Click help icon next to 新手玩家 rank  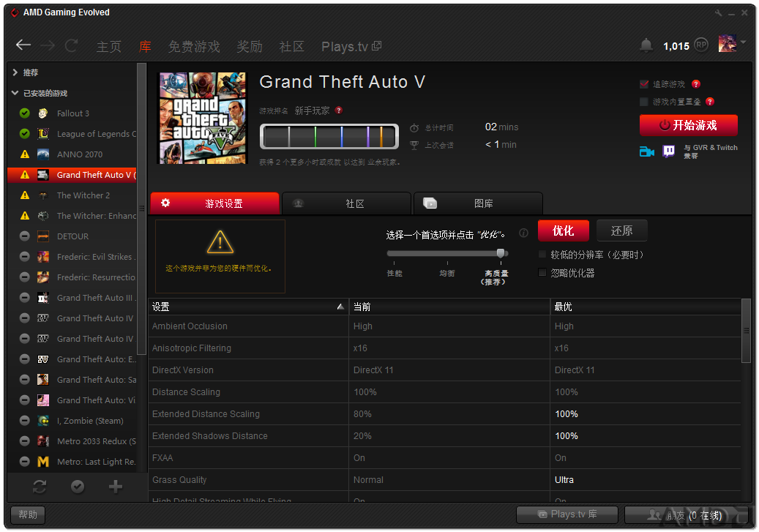tap(339, 110)
